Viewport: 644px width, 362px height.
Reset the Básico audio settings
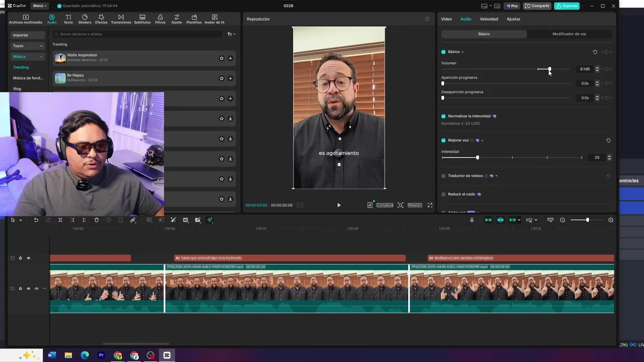click(595, 52)
